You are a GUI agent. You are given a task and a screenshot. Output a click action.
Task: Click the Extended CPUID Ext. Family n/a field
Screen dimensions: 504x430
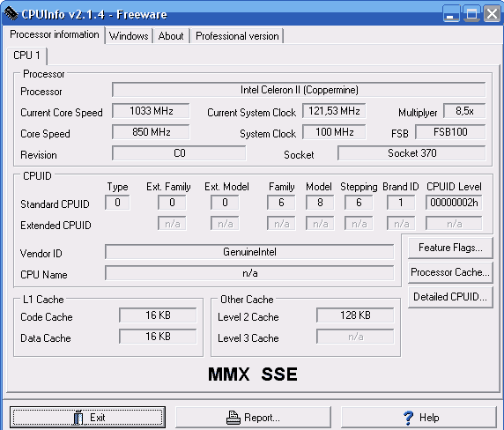pos(172,224)
